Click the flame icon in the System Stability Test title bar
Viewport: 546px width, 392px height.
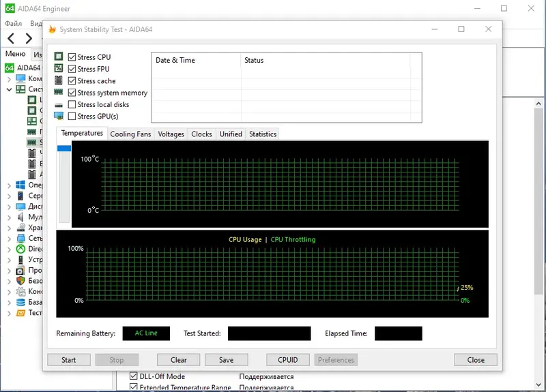[53, 29]
